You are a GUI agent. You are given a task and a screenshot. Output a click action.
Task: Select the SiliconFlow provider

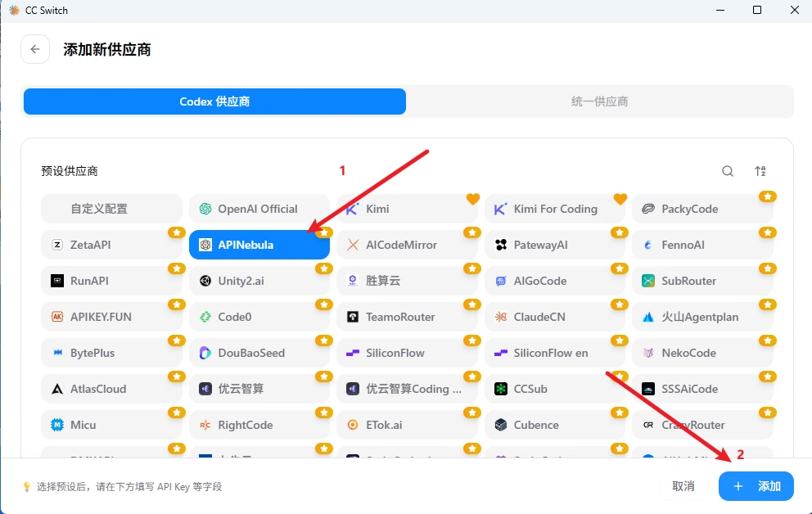coord(407,353)
